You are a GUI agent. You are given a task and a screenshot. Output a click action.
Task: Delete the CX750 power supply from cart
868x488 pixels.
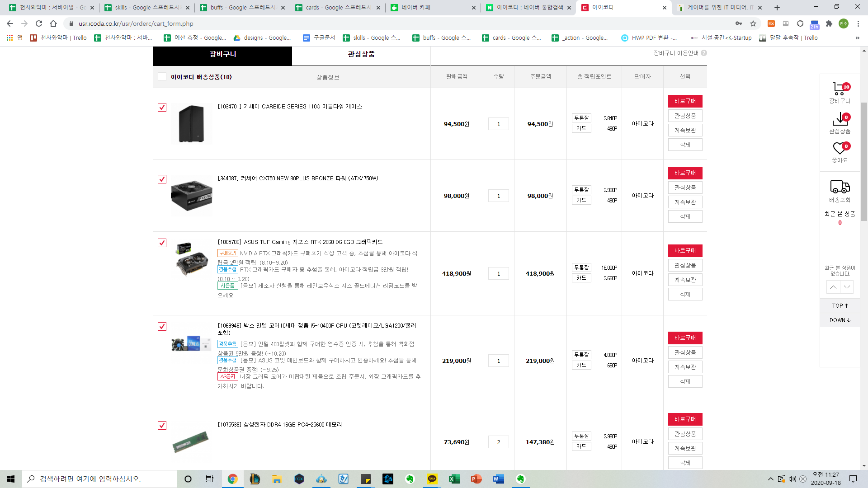point(685,216)
